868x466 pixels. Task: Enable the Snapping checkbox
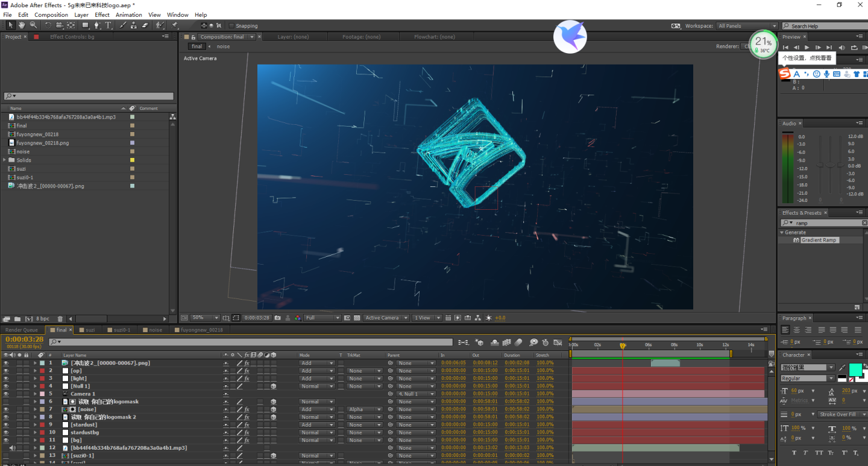(x=231, y=26)
